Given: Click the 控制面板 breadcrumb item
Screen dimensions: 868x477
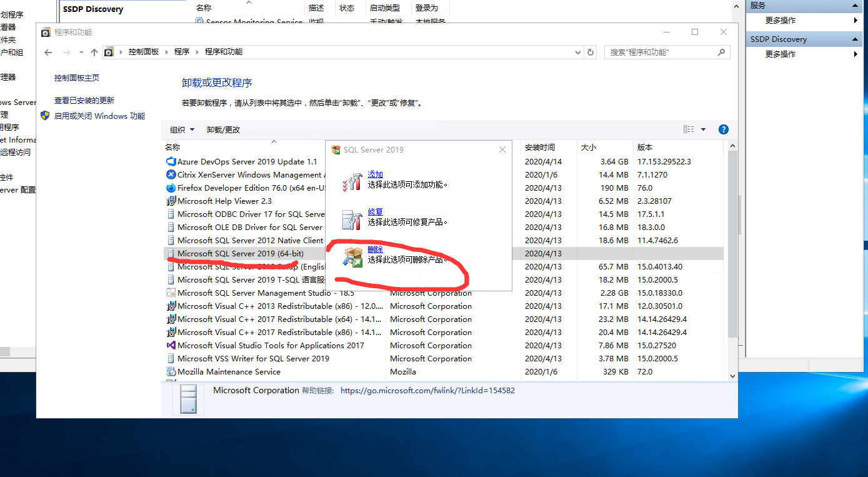Looking at the screenshot, I should coord(143,52).
